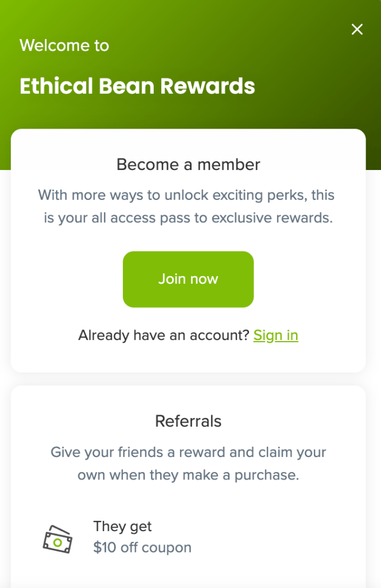Click the They get label
The height and width of the screenshot is (588, 381).
coord(122,527)
